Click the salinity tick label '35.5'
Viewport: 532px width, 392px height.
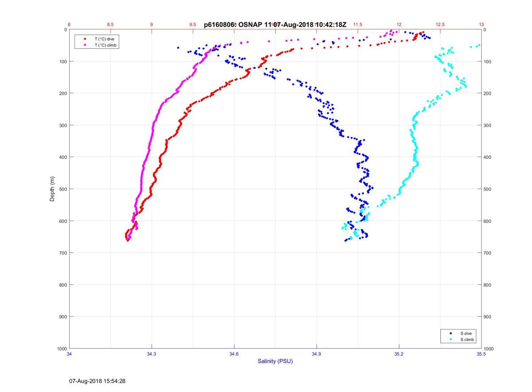(481, 354)
